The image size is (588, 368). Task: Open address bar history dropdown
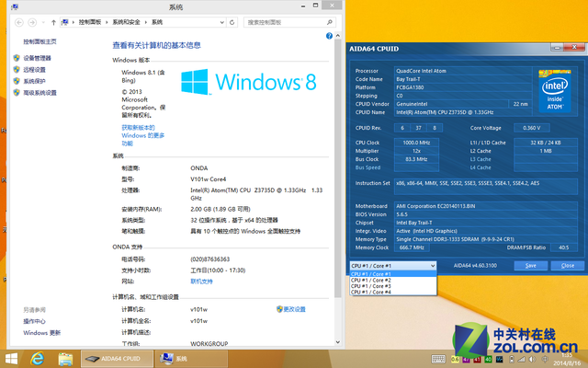tap(222, 22)
